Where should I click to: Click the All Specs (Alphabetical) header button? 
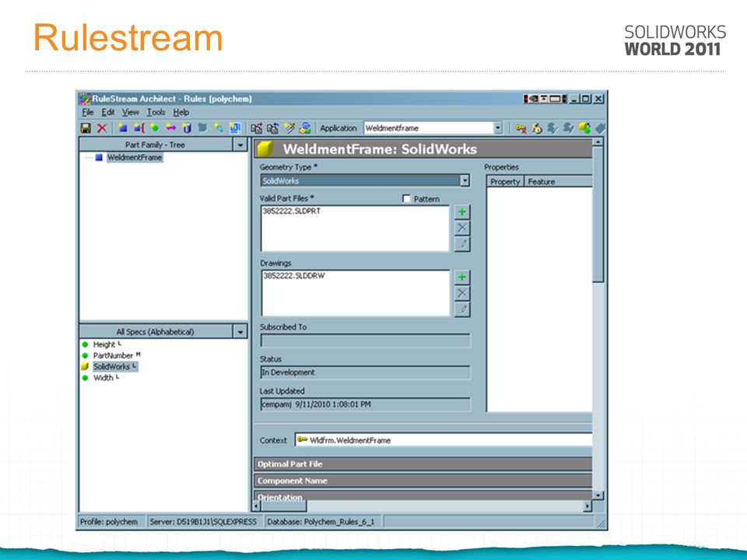click(156, 331)
